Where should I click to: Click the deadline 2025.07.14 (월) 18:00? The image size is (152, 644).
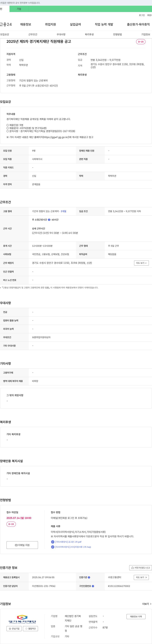tap(19, 518)
